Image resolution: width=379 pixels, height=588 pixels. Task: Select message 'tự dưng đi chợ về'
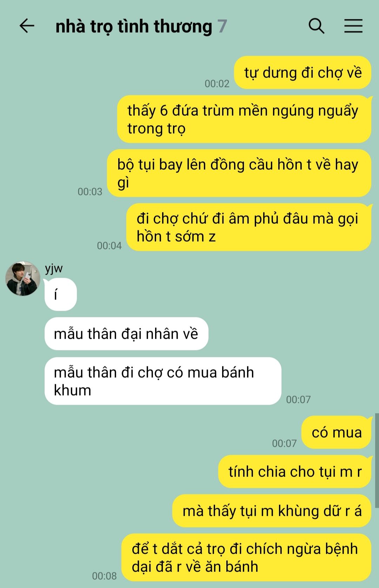point(302,73)
